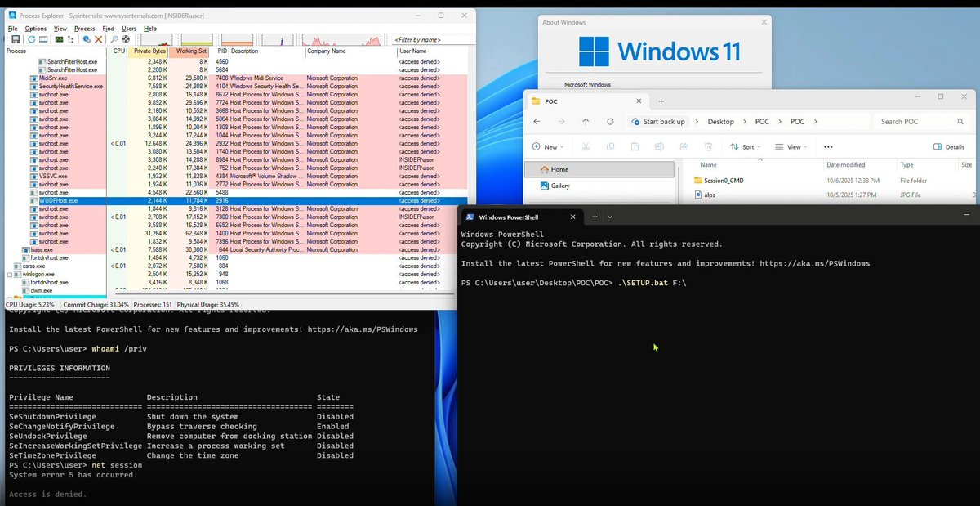The height and width of the screenshot is (506, 980).
Task: Open File menu in Process Explorer
Action: pyautogui.click(x=12, y=29)
